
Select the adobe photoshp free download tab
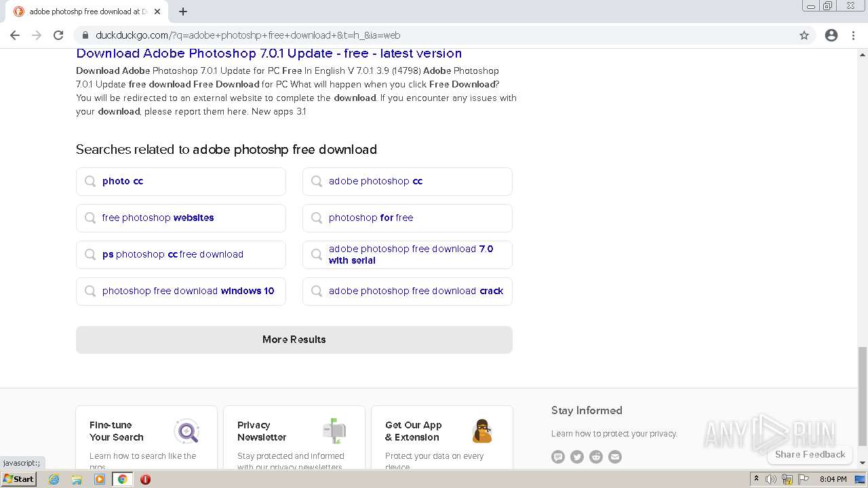click(88, 12)
